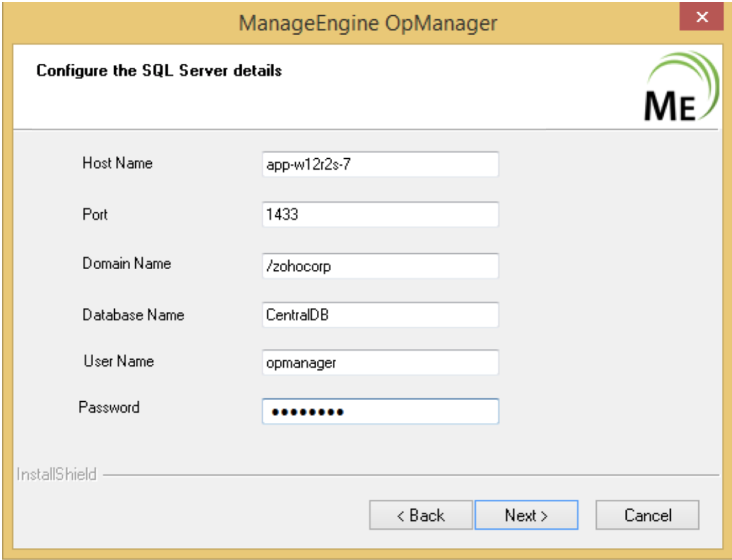This screenshot has height=560, width=732.
Task: Click the ManageEngine OpManager title bar
Action: [367, 23]
